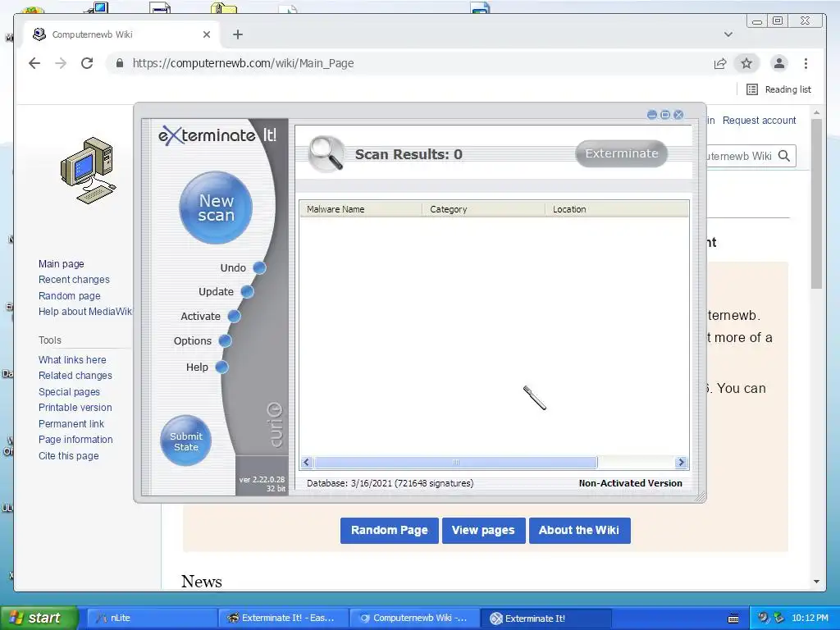The image size is (840, 630).
Task: Click the browser page vertical scrollbar thumb
Action: (x=816, y=203)
